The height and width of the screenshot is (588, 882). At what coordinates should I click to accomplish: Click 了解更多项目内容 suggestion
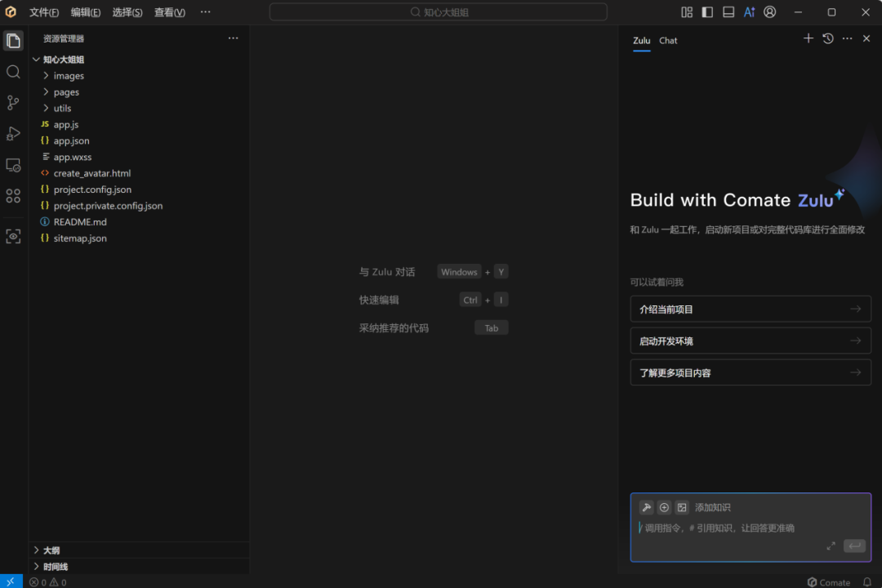click(x=751, y=372)
